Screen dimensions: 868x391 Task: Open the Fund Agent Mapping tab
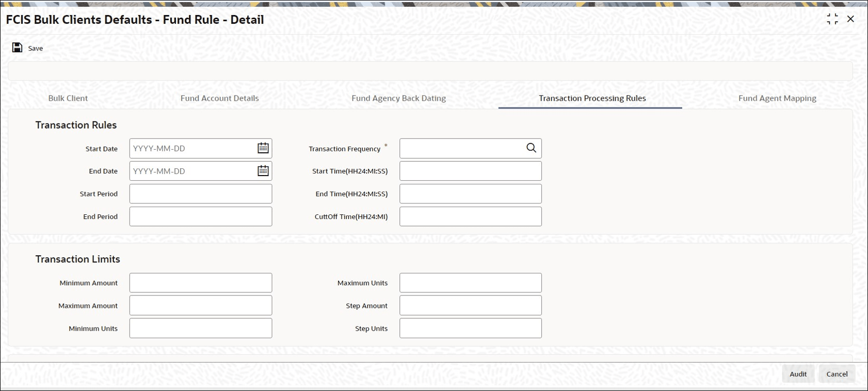pos(777,98)
